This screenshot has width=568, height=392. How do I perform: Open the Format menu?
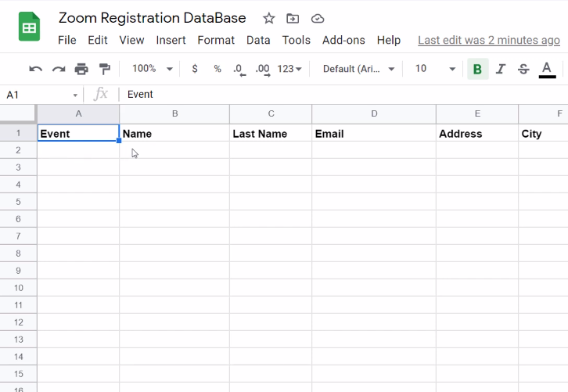pos(216,40)
